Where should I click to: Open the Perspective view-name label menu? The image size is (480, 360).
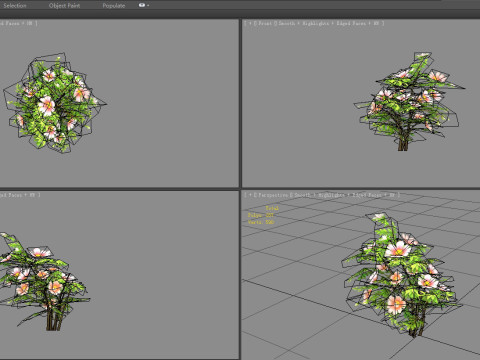tap(273, 195)
